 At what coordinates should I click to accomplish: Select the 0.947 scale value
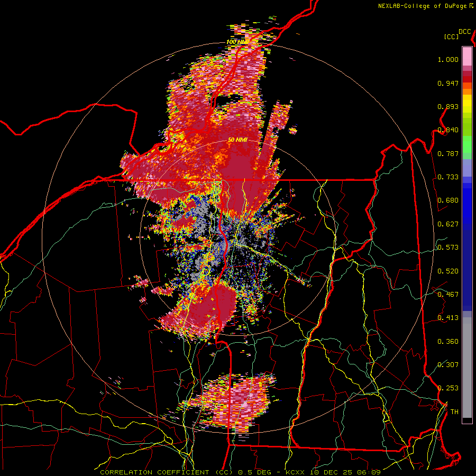coord(448,83)
